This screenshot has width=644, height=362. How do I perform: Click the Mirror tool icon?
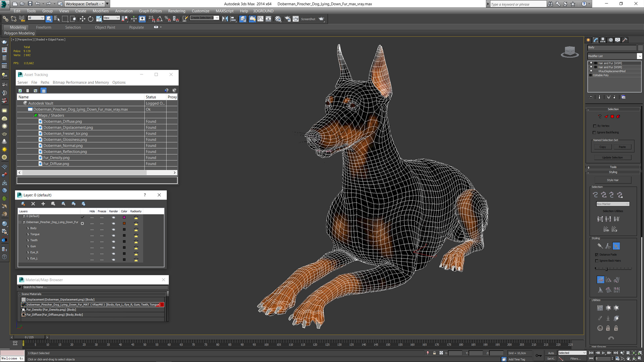[225, 19]
